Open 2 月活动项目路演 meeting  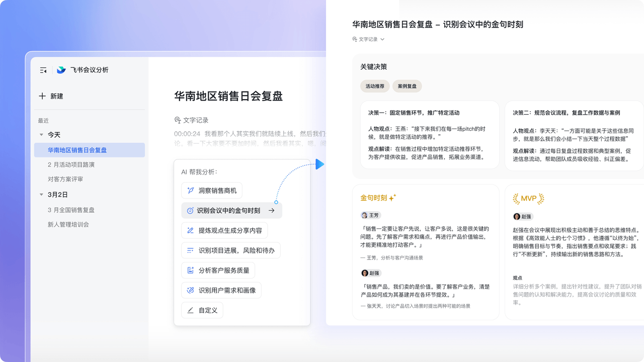71,164
